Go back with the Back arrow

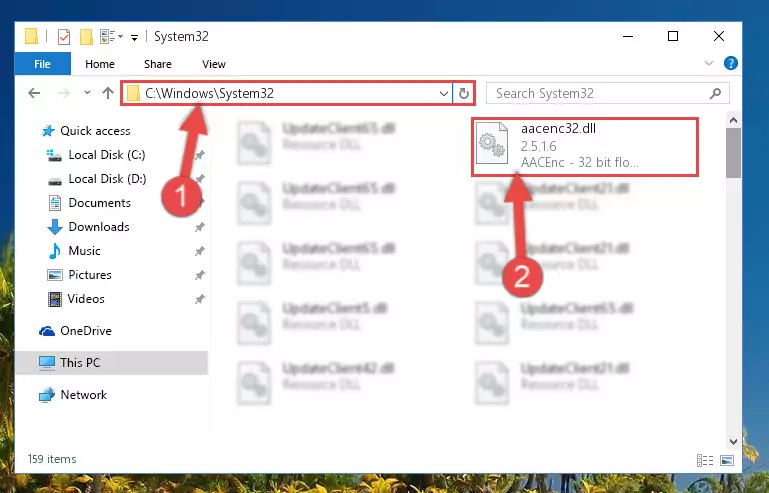34,93
